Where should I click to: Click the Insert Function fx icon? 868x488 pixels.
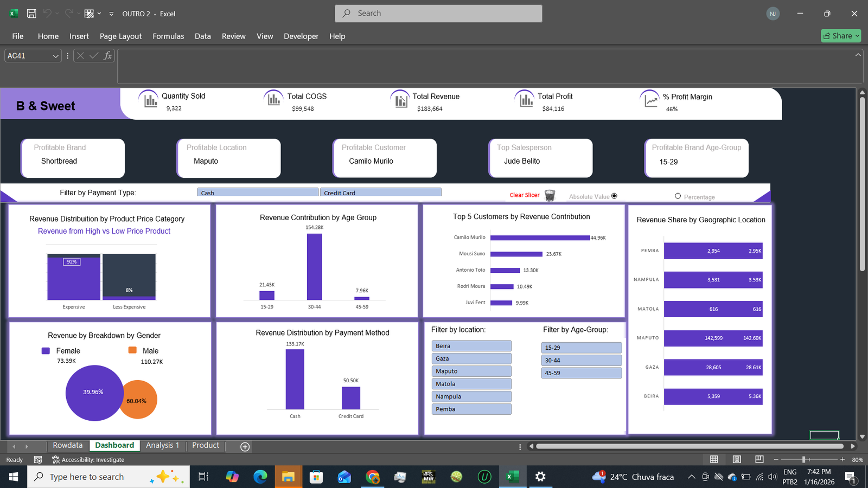pos(107,55)
